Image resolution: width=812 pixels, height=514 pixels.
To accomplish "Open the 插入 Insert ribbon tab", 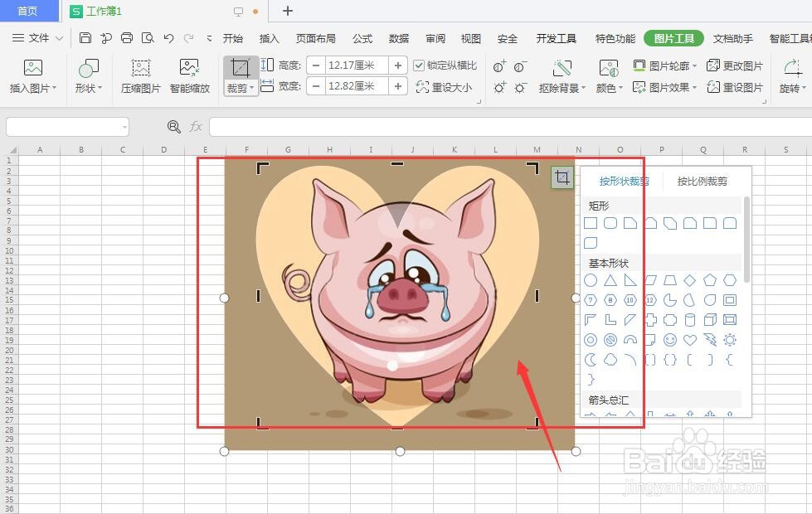I will pos(269,38).
